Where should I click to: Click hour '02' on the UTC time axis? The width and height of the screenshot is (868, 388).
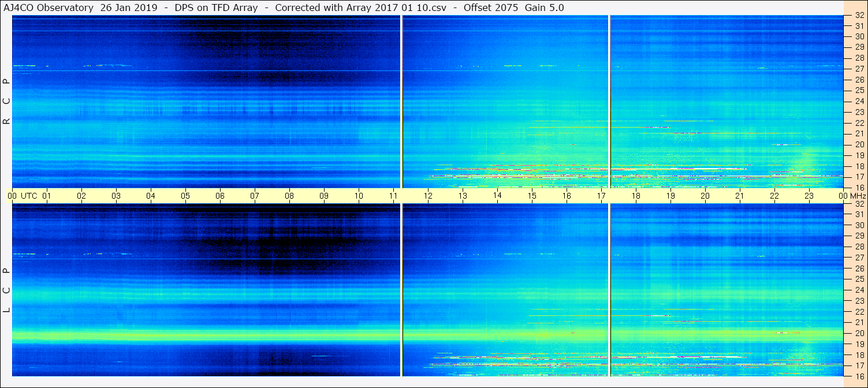tap(81, 196)
